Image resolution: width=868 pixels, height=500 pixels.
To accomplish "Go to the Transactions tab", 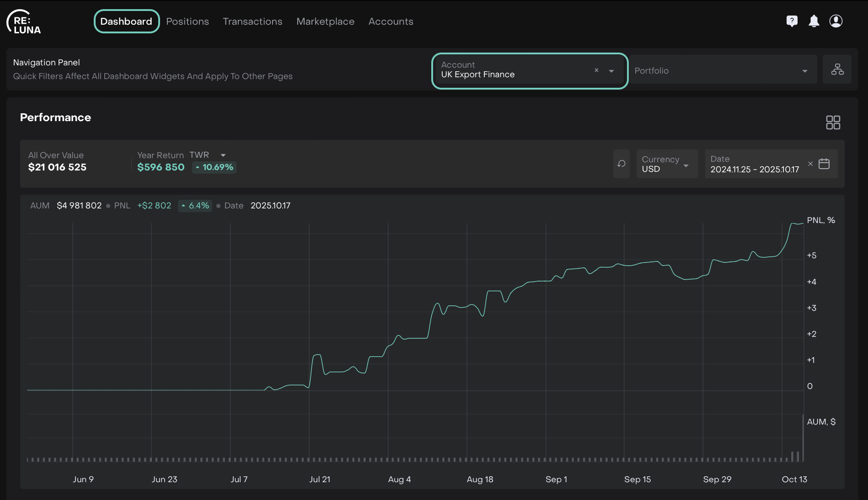I will click(x=252, y=21).
